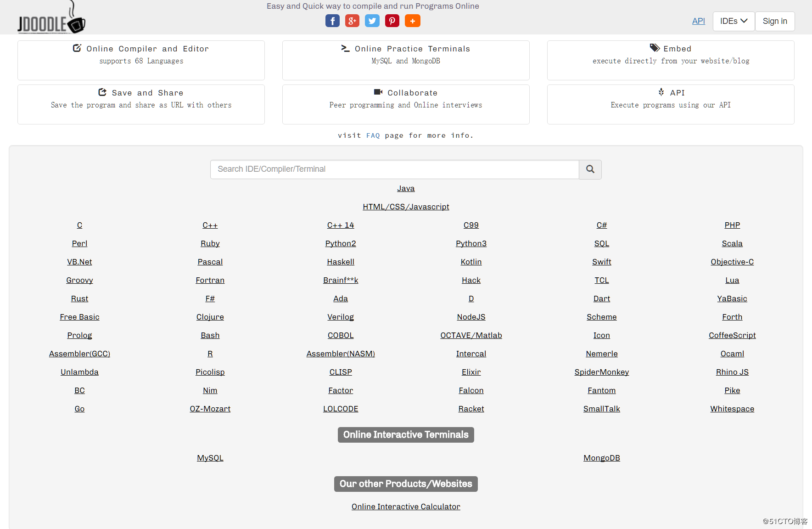
Task: Select the Assembler(NASM) link
Action: [x=341, y=354]
